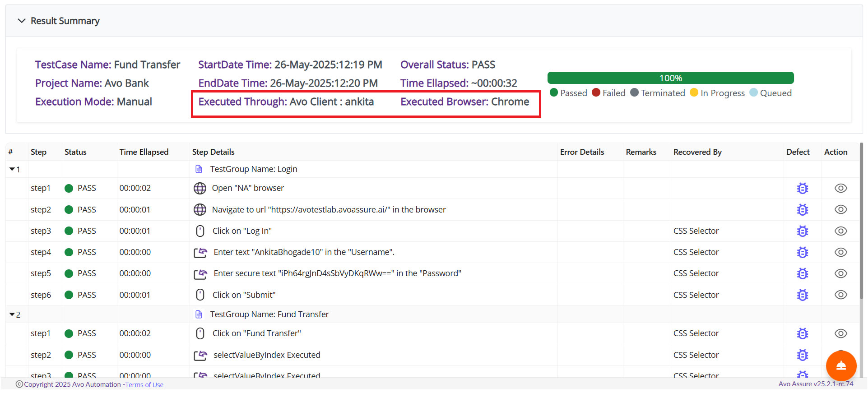Click the Failed legend item
The height and width of the screenshot is (393, 868).
click(608, 93)
